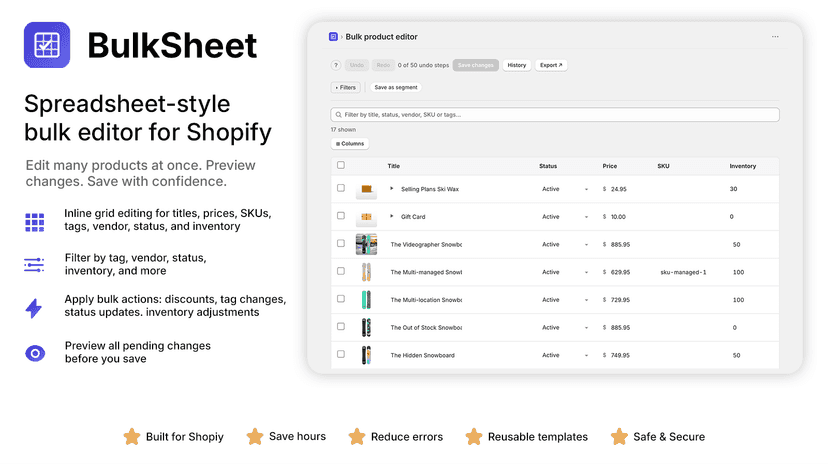Click the grid icon for inline editing
Image resolution: width=828 pixels, height=466 pixels.
35,222
